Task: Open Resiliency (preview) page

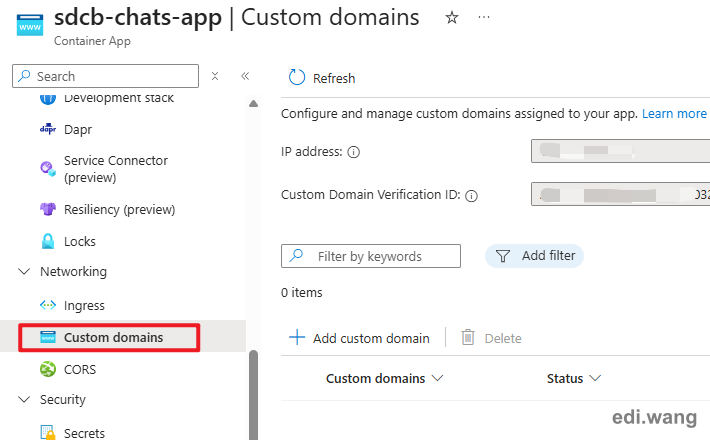Action: [x=120, y=210]
